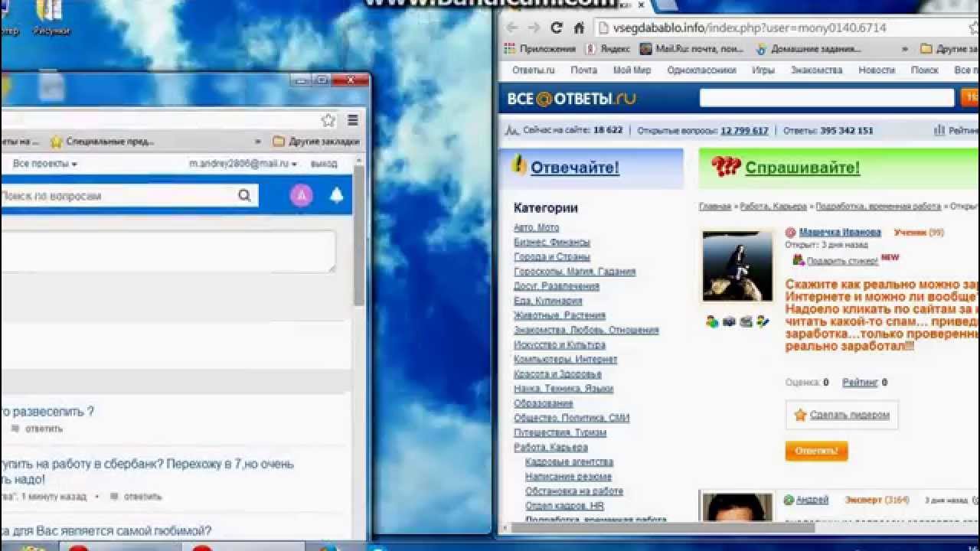Open Кадровые агентства subcategory

[x=569, y=461]
